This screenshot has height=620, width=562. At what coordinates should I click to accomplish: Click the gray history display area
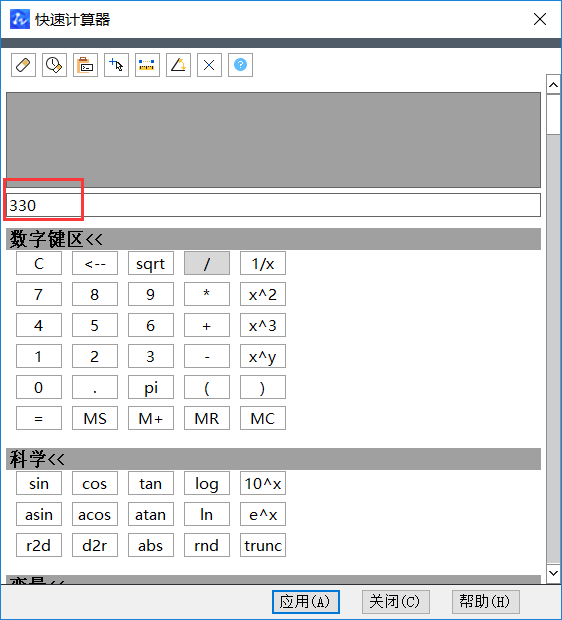[273, 140]
